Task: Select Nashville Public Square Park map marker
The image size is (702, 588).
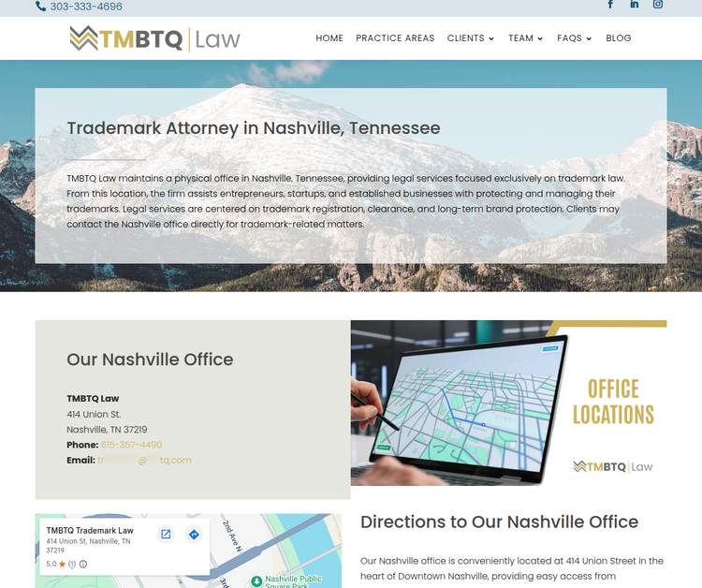Action: pos(256,581)
